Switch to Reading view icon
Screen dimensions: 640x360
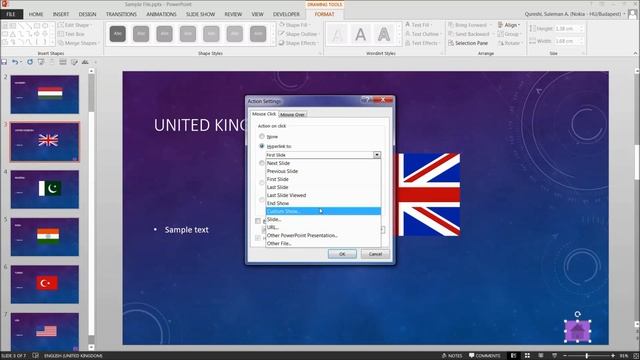coord(541,356)
